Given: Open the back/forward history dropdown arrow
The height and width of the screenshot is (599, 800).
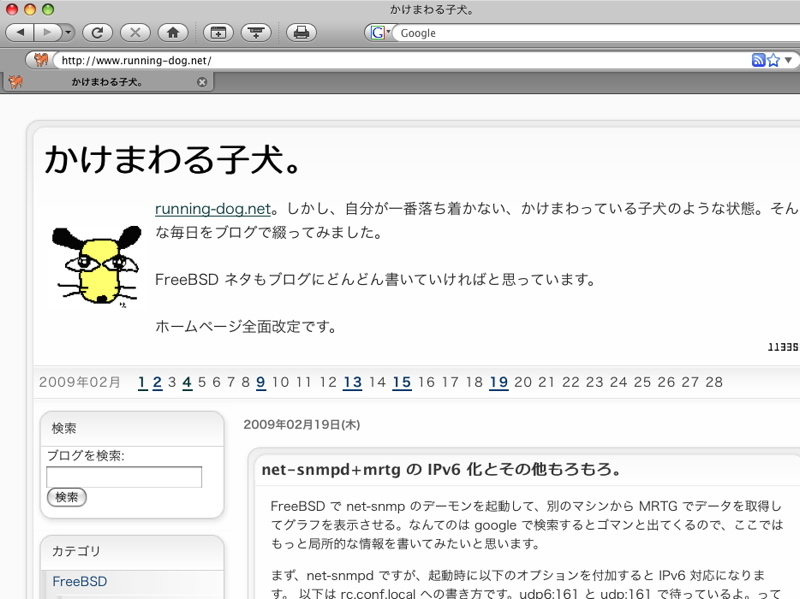Looking at the screenshot, I should [x=68, y=33].
